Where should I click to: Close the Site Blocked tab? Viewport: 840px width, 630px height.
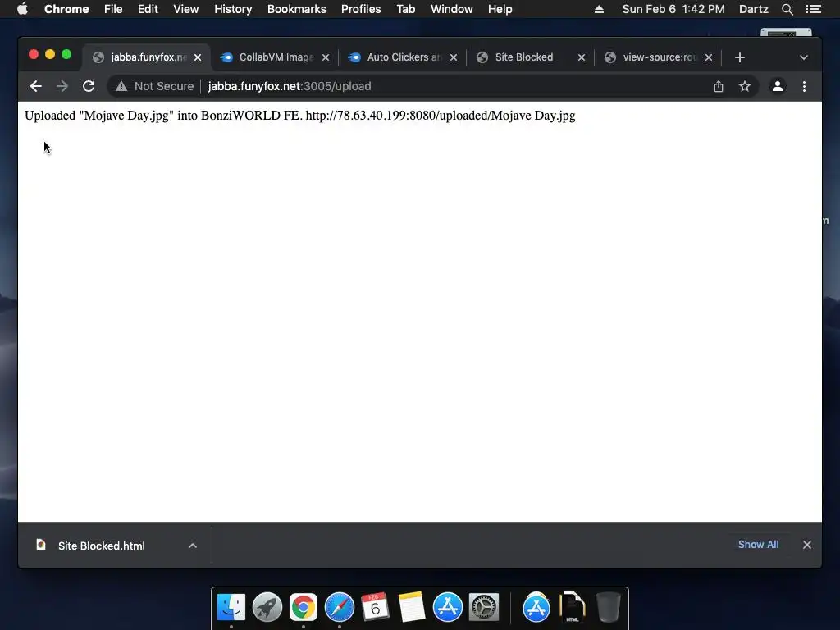[x=582, y=57]
